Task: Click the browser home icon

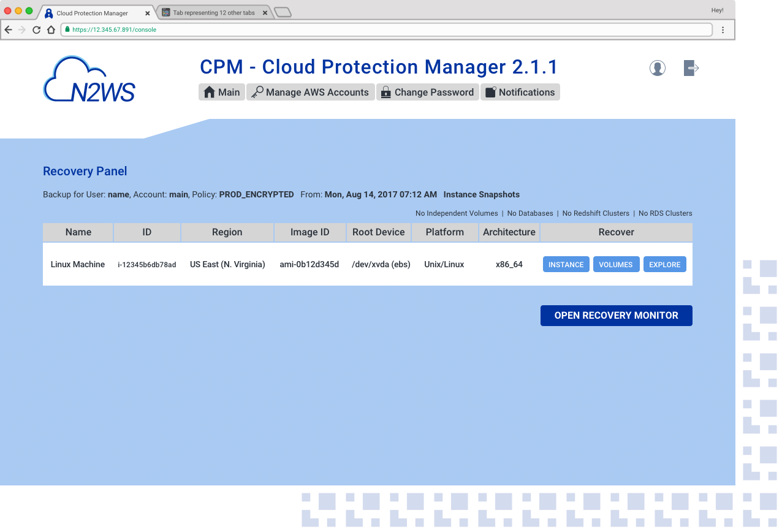Action: 51,29
